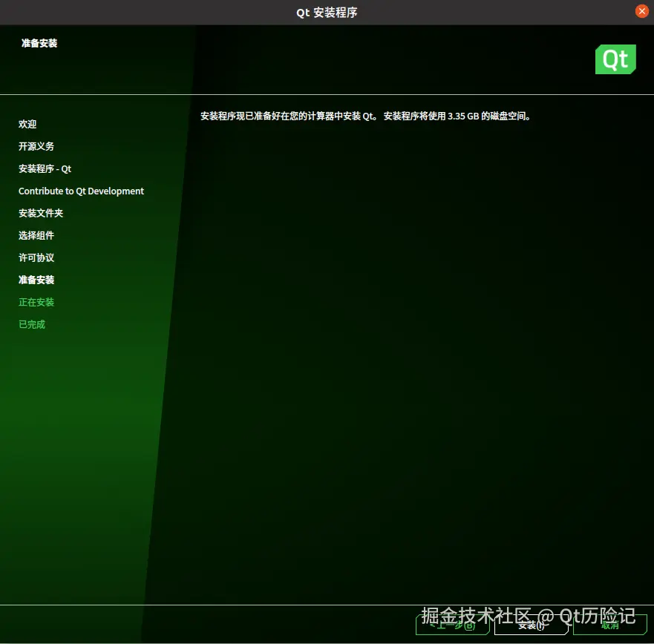Select the 安装文件夹 step in the sidebar

(x=41, y=213)
